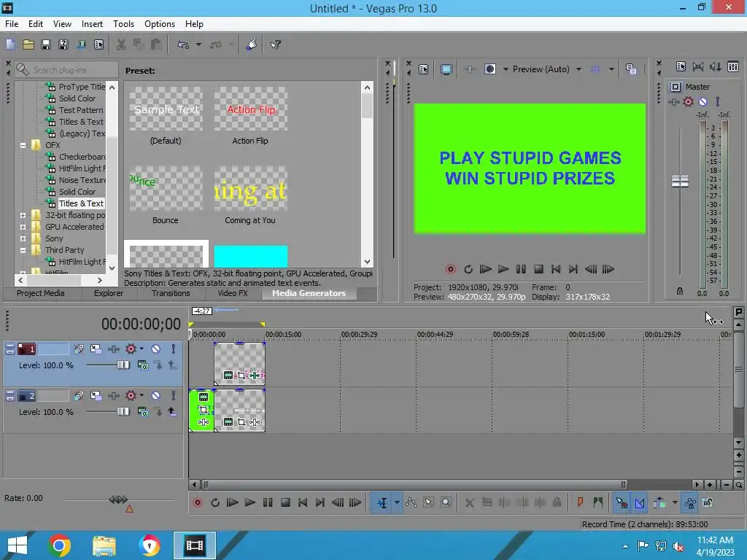Click the Insert Region icon
The height and width of the screenshot is (560, 747).
(598, 502)
